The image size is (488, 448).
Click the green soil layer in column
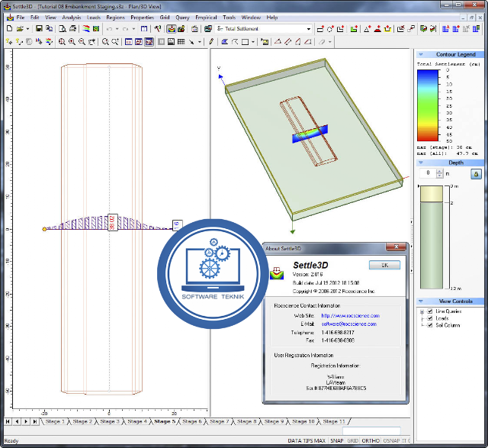(x=432, y=245)
